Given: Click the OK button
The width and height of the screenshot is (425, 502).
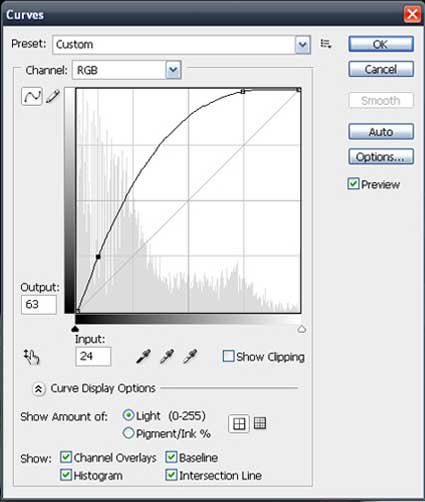Looking at the screenshot, I should pyautogui.click(x=381, y=44).
